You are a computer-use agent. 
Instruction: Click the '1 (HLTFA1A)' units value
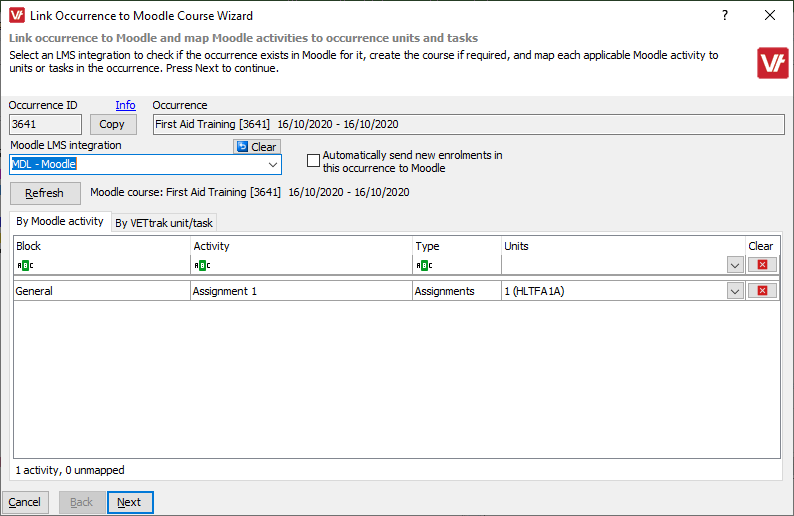tap(534, 291)
